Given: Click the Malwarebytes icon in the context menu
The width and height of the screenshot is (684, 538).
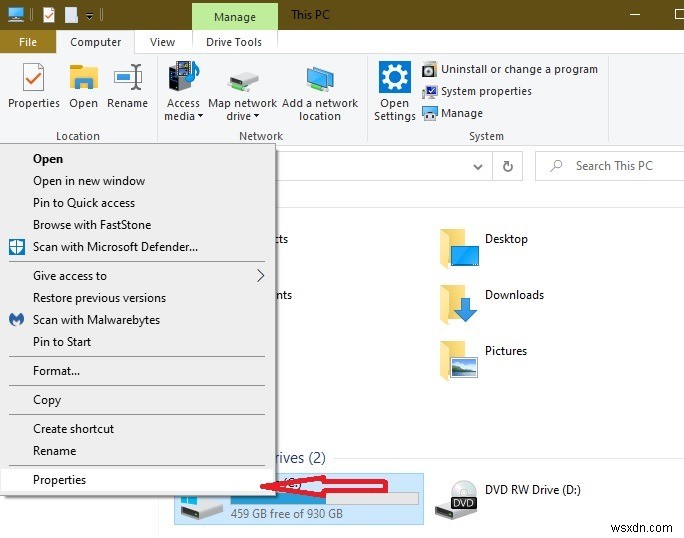Looking at the screenshot, I should 17,320.
